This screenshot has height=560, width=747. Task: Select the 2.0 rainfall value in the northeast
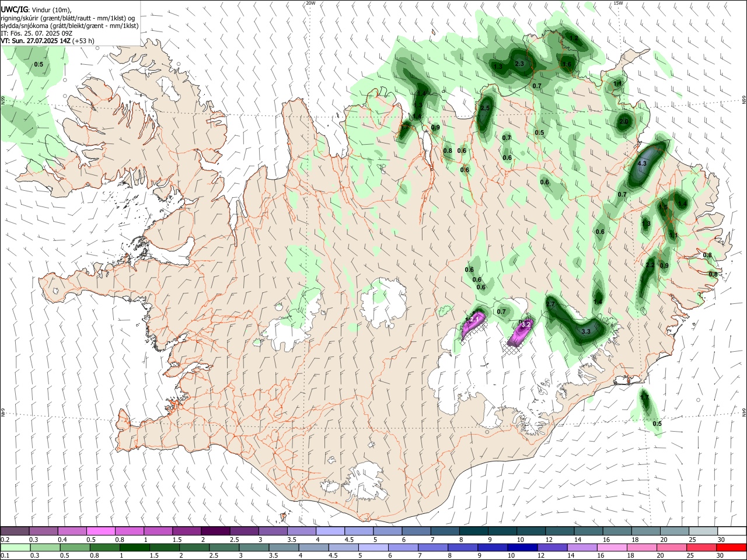coord(624,122)
